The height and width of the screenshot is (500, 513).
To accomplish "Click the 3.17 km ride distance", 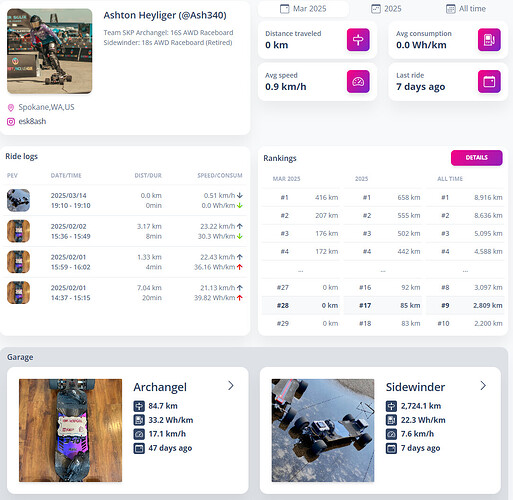I will pos(149,226).
